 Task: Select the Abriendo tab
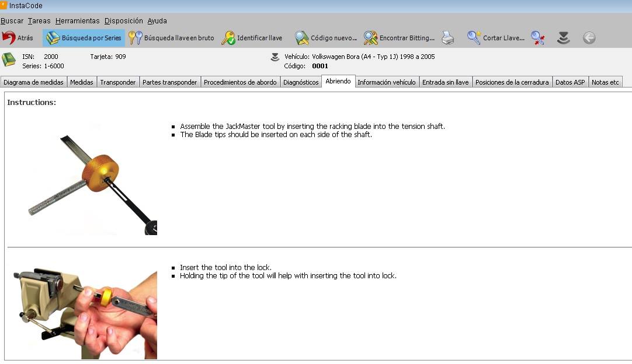(338, 81)
